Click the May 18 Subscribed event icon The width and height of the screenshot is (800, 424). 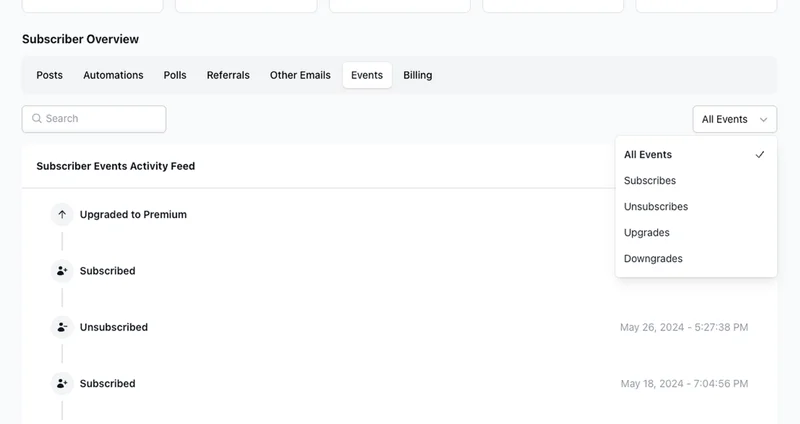62,384
